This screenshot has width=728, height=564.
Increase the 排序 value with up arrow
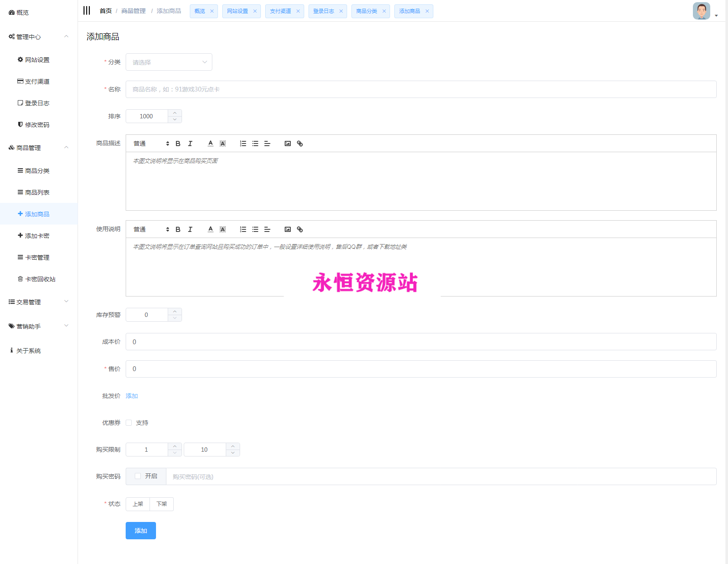coord(175,113)
